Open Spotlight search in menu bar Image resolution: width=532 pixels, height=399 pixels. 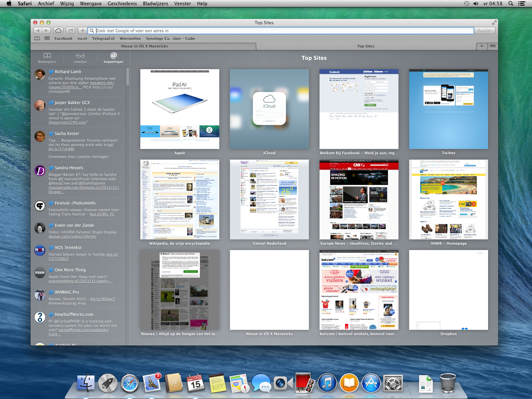pyautogui.click(x=511, y=4)
